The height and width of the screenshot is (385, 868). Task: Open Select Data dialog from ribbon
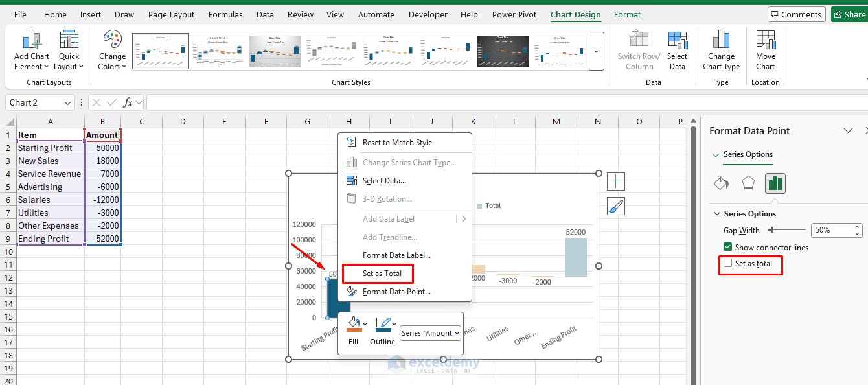coord(678,51)
